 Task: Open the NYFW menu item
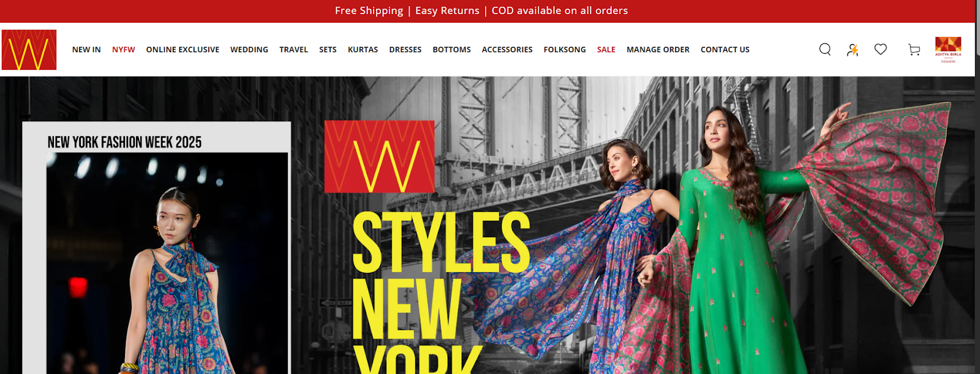(123, 50)
